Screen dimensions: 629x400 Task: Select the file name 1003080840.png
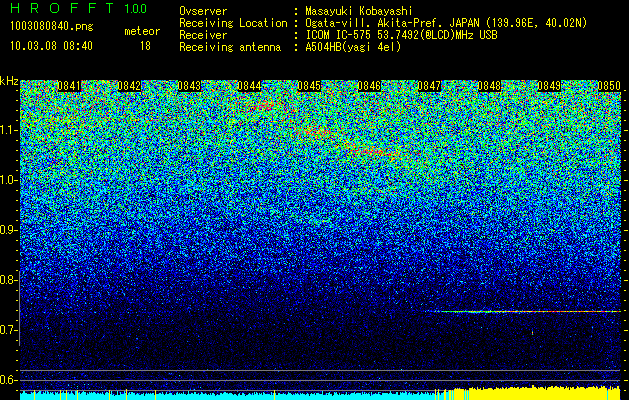pyautogui.click(x=52, y=27)
